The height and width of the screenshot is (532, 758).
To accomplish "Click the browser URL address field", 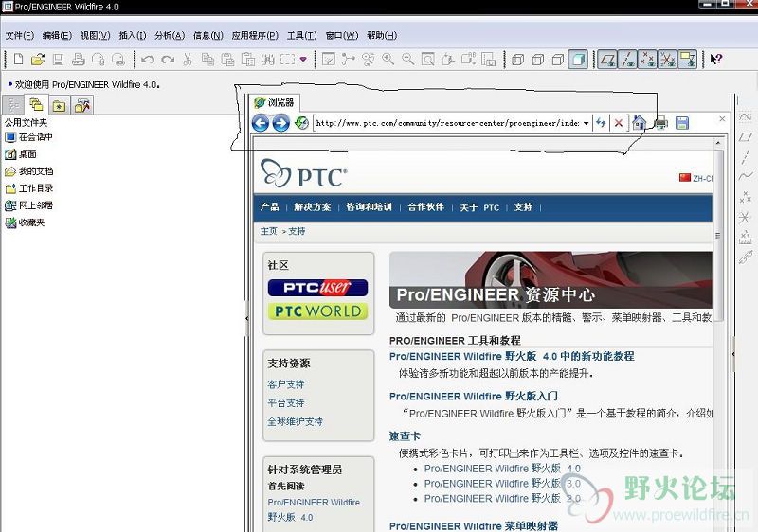I will (447, 124).
